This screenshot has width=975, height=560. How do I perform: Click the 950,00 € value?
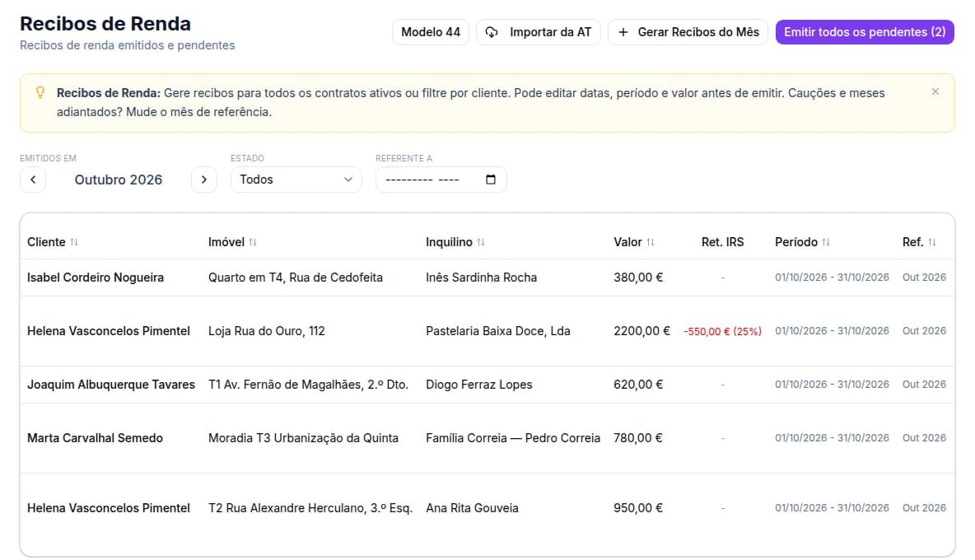coord(638,508)
